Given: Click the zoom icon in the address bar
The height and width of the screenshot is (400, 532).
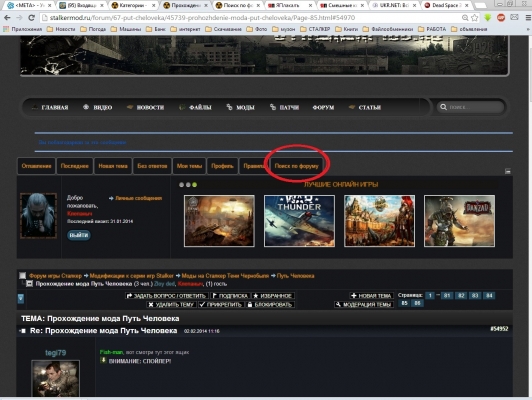Looking at the screenshot, I should click(x=465, y=18).
